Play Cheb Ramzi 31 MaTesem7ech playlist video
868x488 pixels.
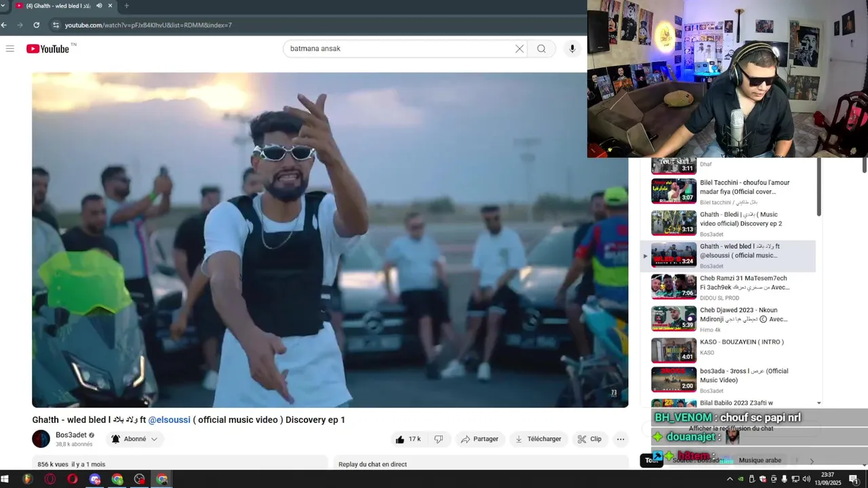click(x=728, y=287)
